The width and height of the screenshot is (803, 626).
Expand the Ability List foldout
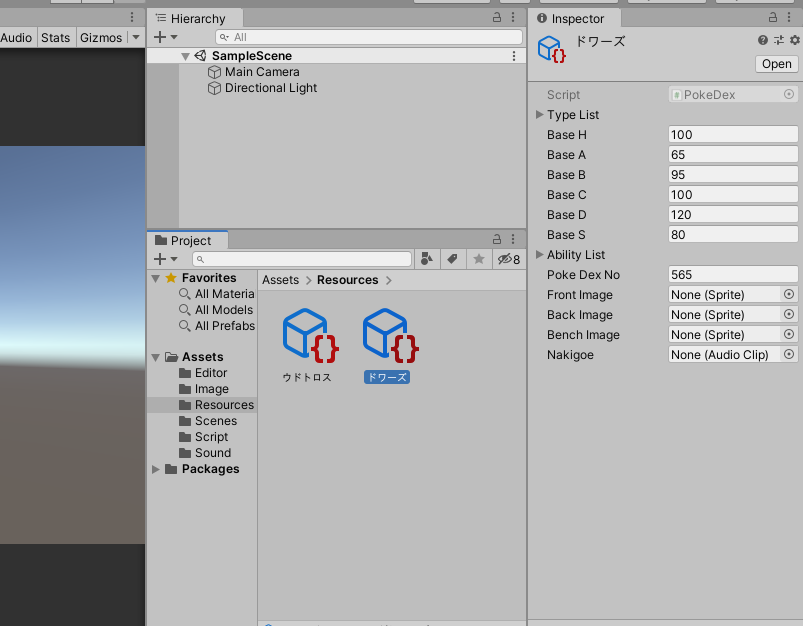tap(539, 255)
